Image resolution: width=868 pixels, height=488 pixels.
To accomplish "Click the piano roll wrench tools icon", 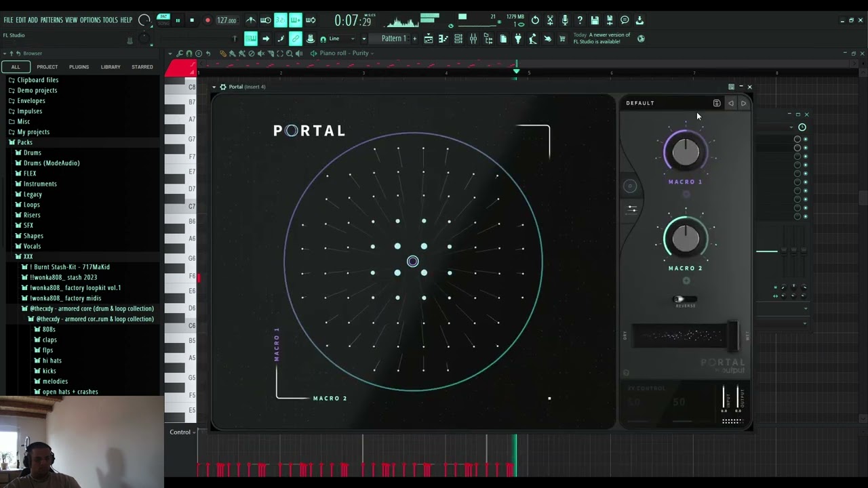I will 180,54.
